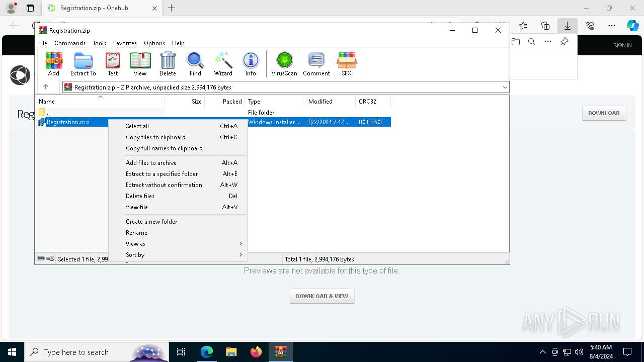Click the Edge favorites star icon
The width and height of the screenshot is (644, 362).
point(523,26)
